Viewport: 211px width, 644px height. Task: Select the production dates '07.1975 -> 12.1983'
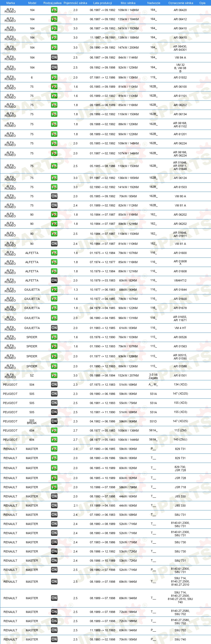pyautogui.click(x=103, y=385)
